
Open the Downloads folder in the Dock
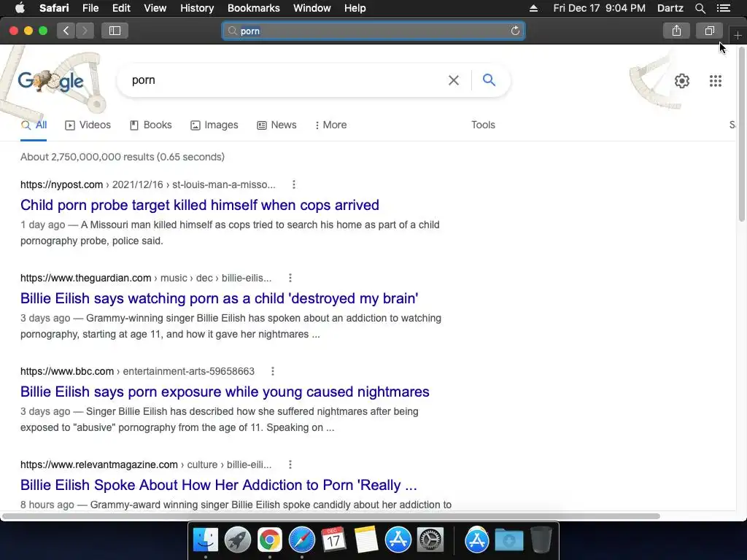[508, 540]
